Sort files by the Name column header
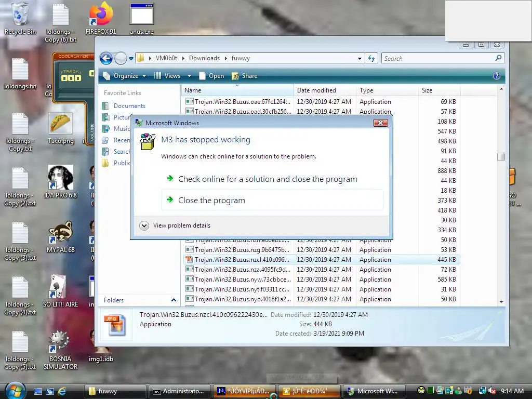This screenshot has width=532, height=399. click(237, 90)
